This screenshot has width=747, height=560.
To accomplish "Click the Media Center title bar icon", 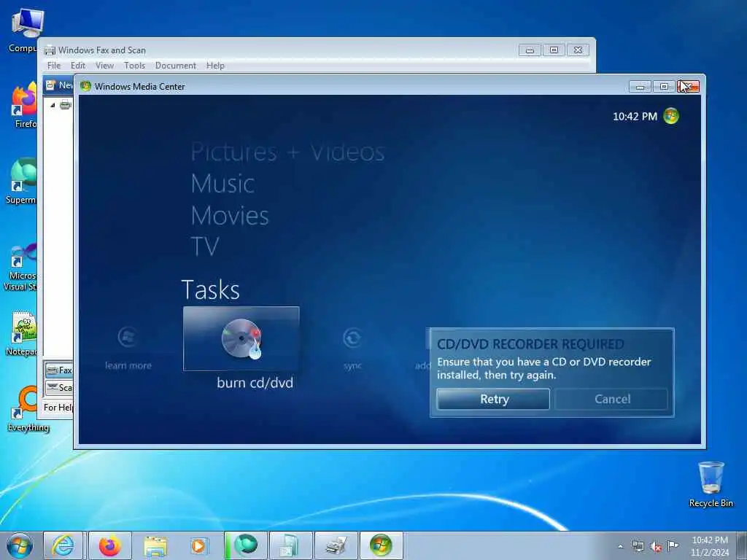I will [x=86, y=86].
